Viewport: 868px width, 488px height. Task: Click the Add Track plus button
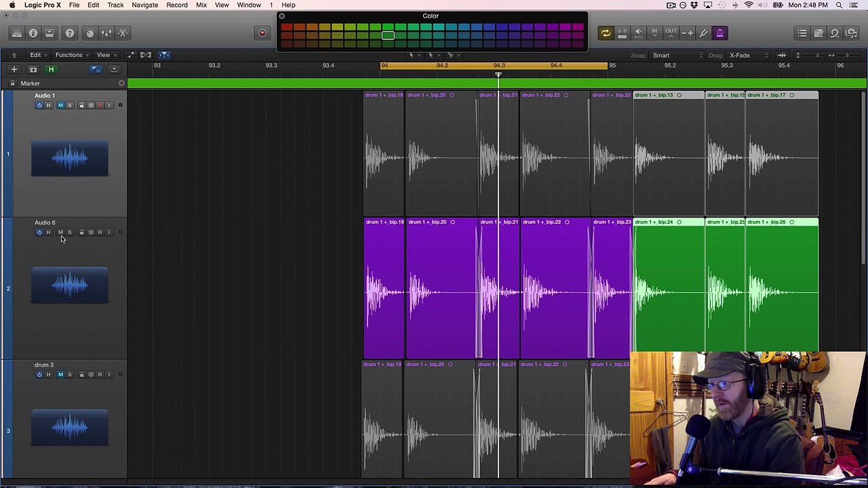pyautogui.click(x=14, y=69)
